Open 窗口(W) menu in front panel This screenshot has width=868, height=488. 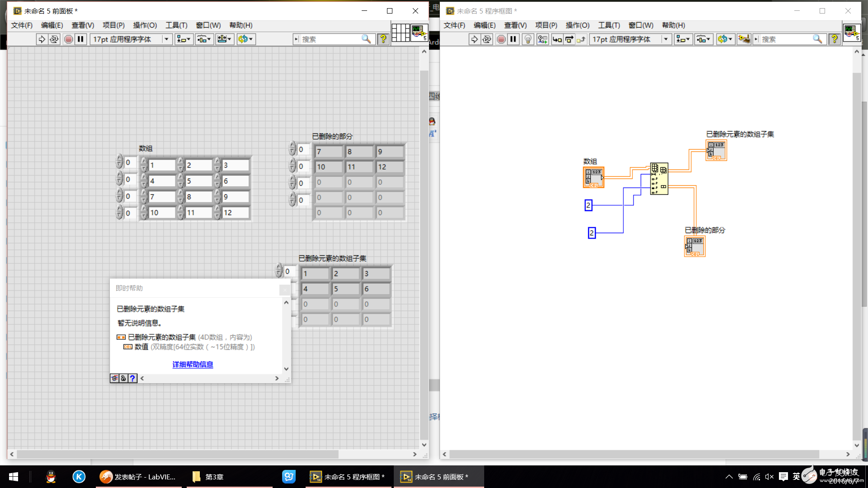point(208,25)
